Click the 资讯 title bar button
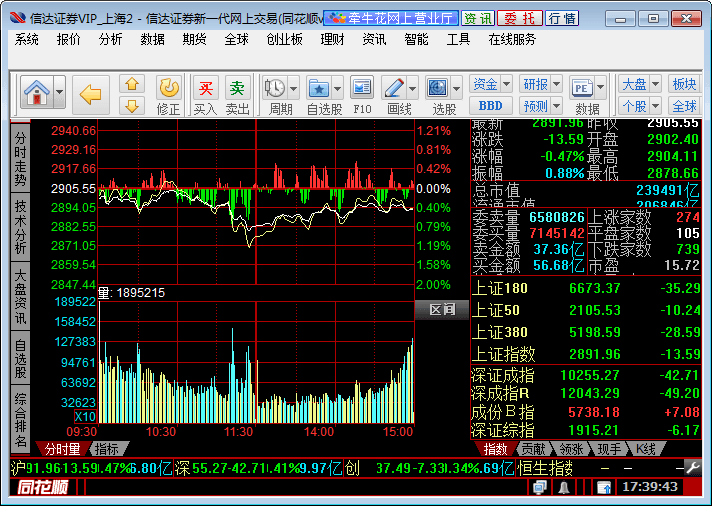The image size is (712, 506). 478,18
